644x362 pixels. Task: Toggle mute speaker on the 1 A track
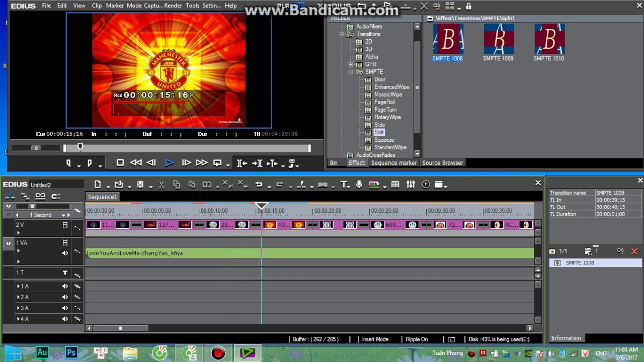[65, 286]
